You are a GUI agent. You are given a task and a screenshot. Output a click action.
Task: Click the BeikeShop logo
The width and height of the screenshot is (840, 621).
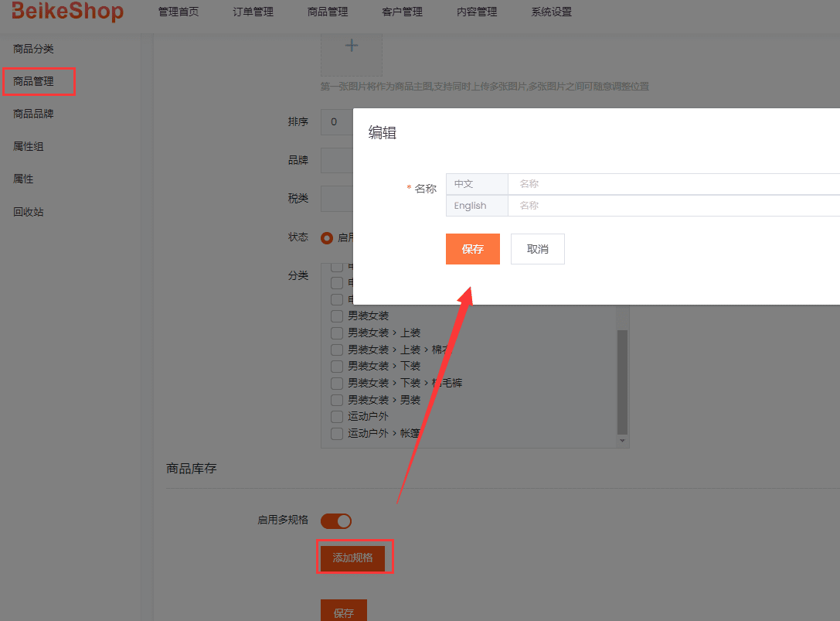[68, 12]
